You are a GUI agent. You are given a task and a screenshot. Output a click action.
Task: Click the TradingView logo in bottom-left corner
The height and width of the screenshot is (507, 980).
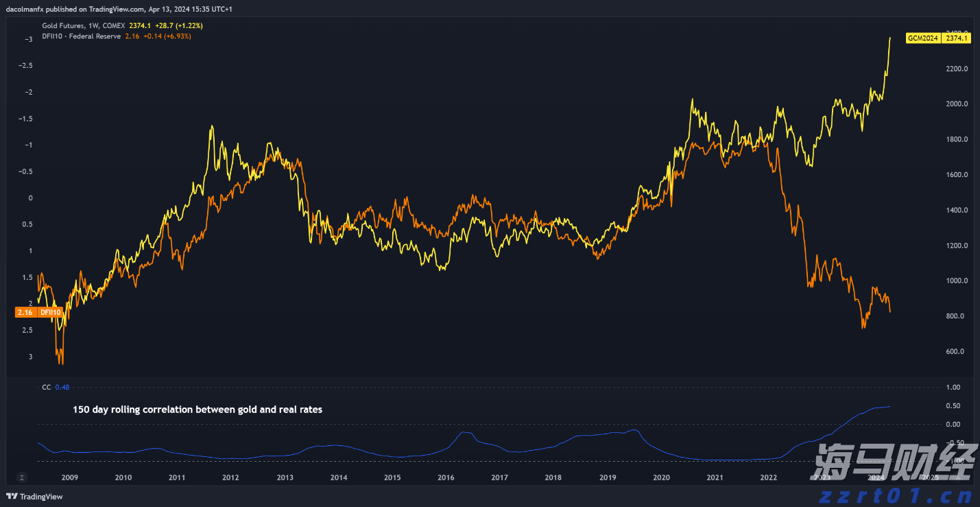point(34,497)
